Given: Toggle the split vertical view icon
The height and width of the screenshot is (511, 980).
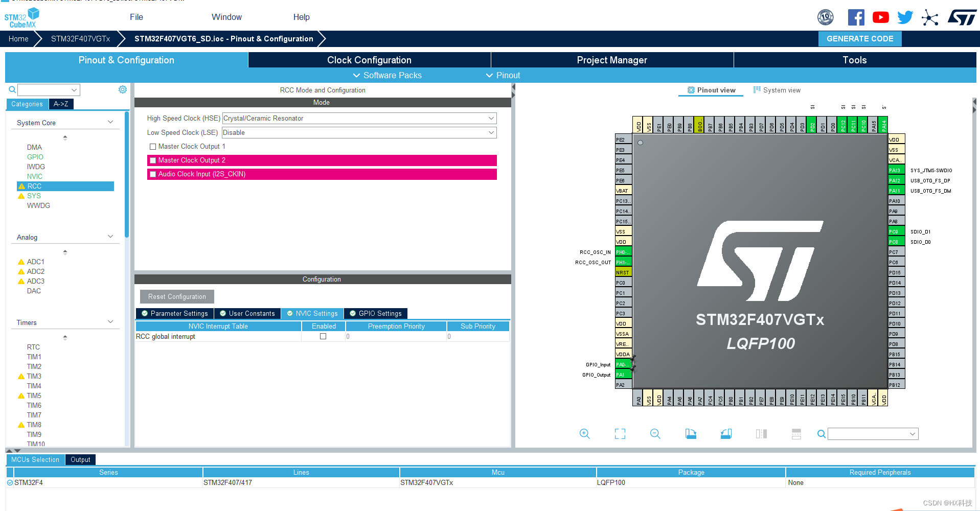Looking at the screenshot, I should point(761,434).
